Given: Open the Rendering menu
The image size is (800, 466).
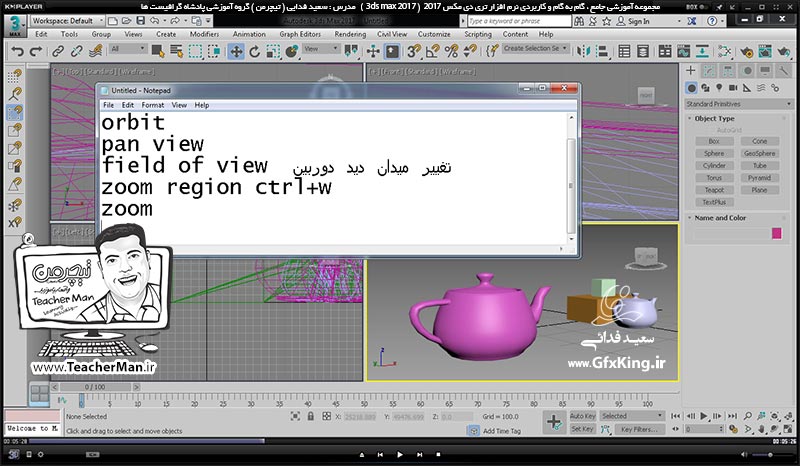Looking at the screenshot, I should [350, 34].
